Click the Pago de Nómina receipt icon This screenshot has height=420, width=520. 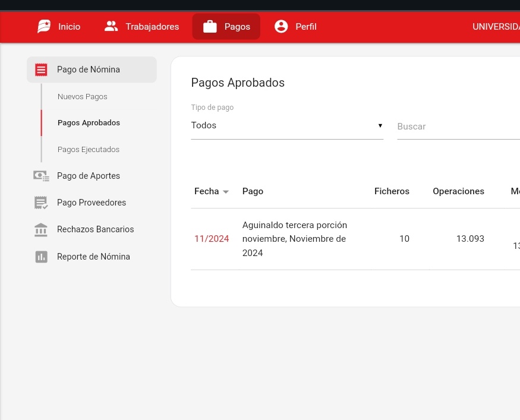pos(41,70)
